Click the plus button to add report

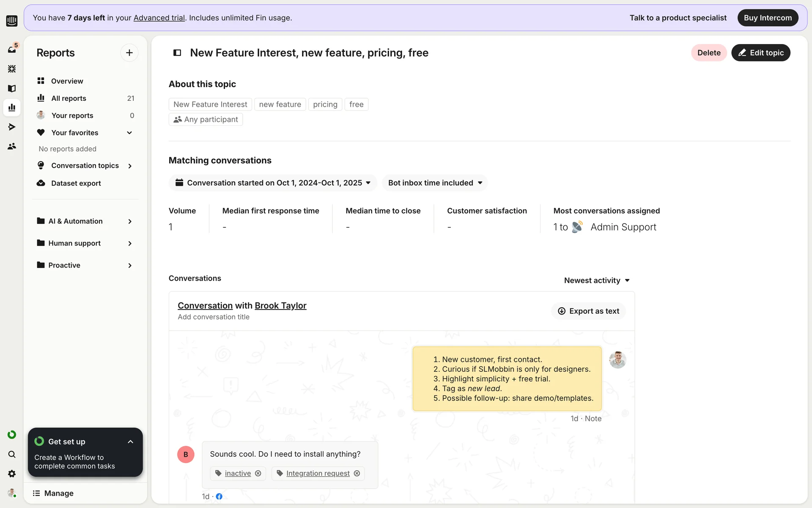(x=129, y=52)
